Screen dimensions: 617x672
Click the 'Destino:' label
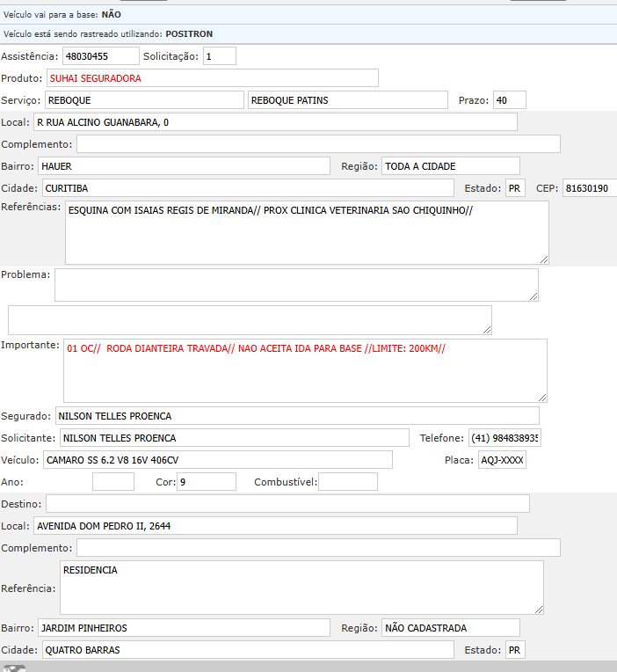click(21, 504)
